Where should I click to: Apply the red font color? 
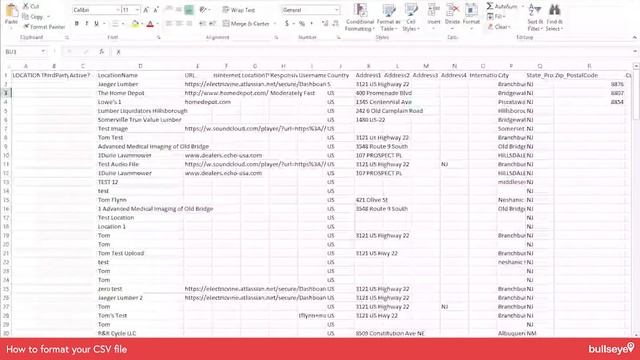(x=150, y=24)
